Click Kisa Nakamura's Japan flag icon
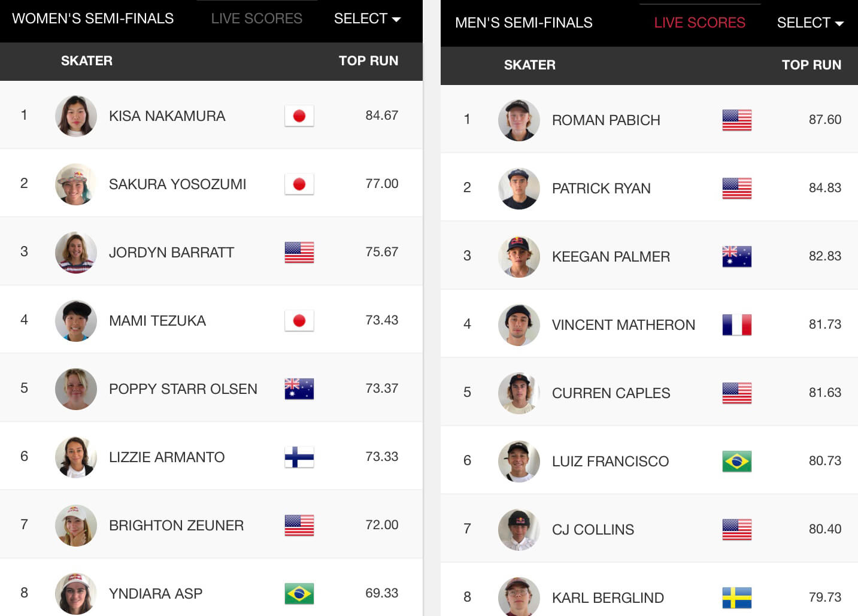Viewport: 858px width, 616px height. pos(299,116)
